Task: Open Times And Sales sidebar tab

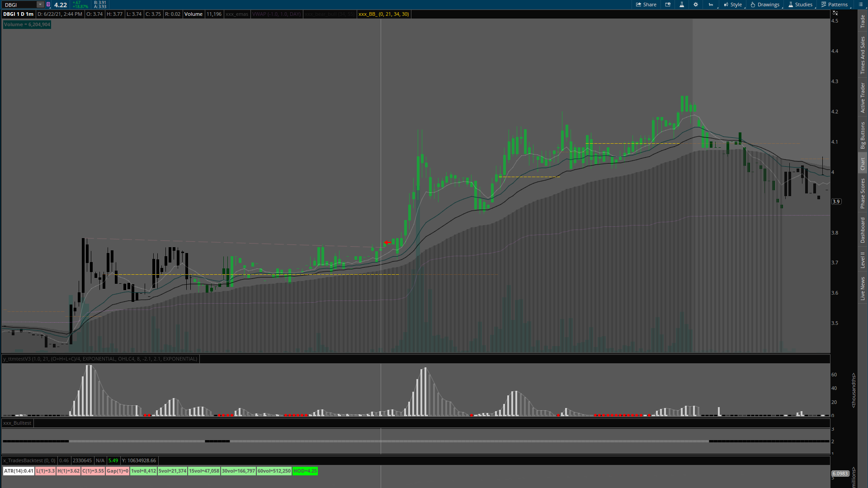Action: [x=863, y=55]
